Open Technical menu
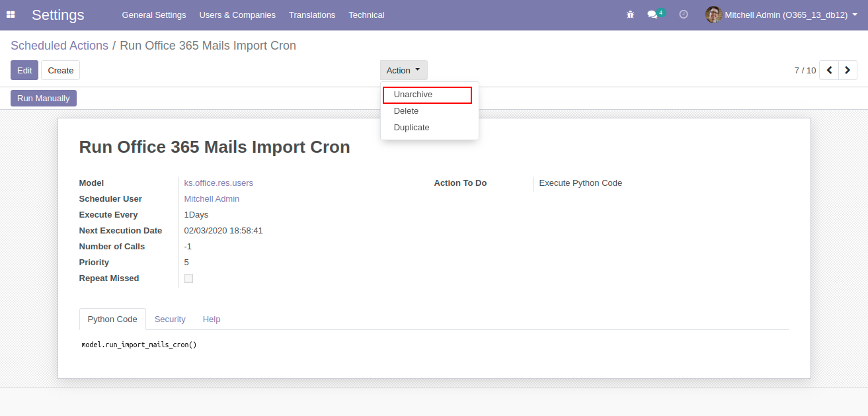 (x=366, y=15)
